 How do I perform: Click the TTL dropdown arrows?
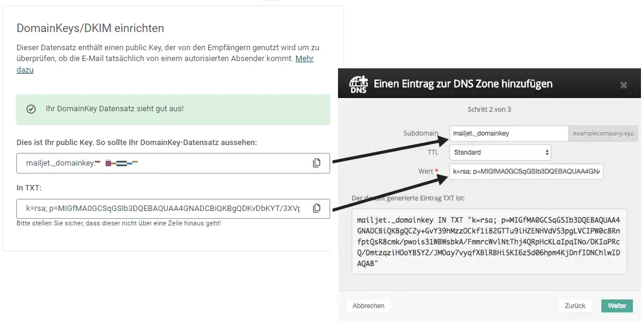(x=547, y=152)
